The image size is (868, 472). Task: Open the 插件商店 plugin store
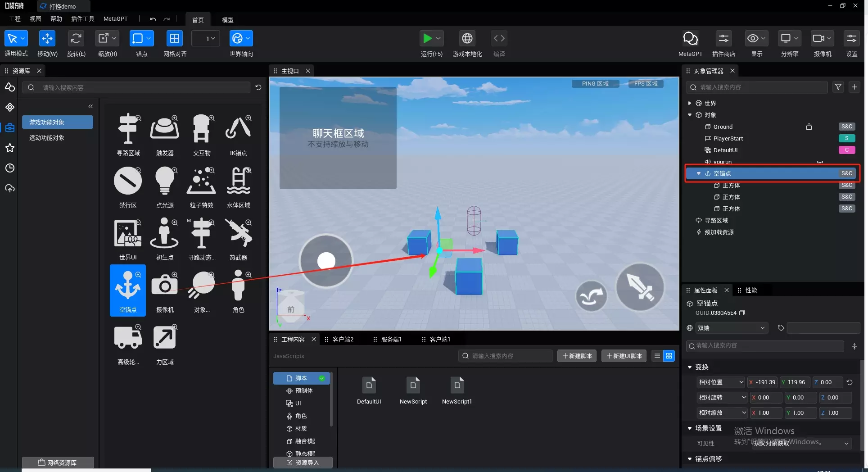[723, 39]
